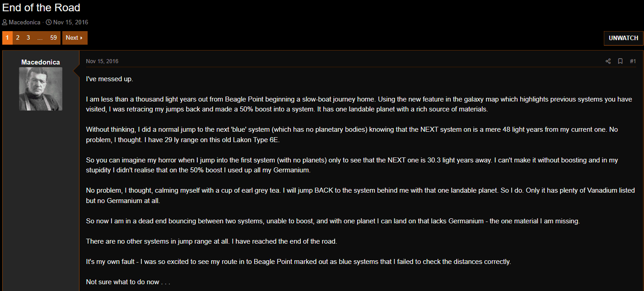Screen dimensions: 644x291
Task: Click the share icon on post #1
Action: (608, 61)
